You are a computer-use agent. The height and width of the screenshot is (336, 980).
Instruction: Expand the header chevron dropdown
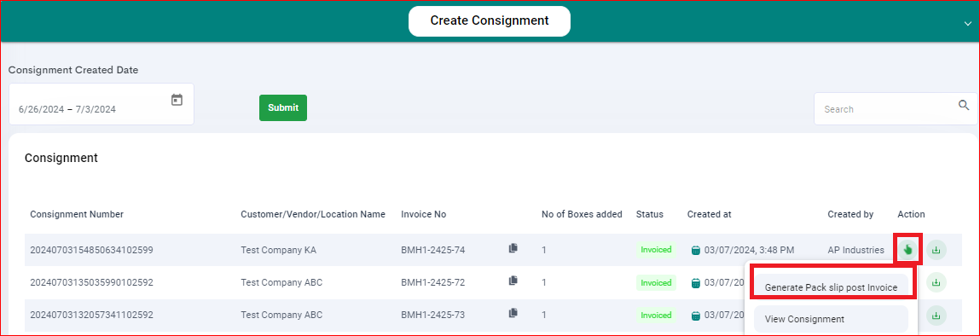point(969,23)
